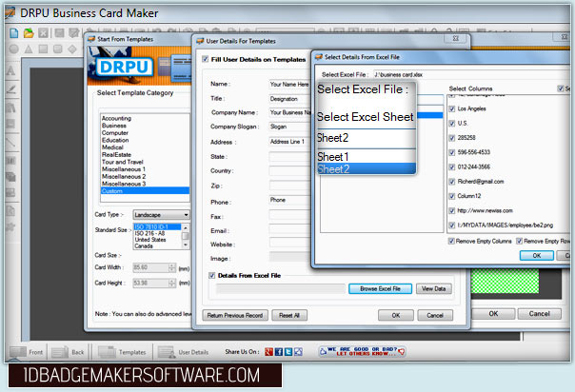Image resolution: width=575 pixels, height=392 pixels.
Task: Select the barcode tool in sidebar
Action: pos(11,160)
